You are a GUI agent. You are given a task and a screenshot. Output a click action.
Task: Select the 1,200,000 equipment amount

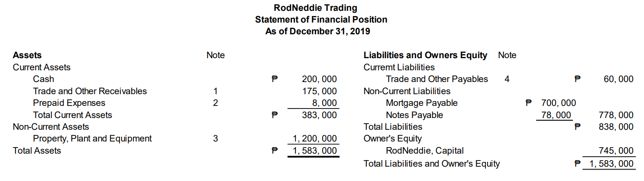[315, 139]
